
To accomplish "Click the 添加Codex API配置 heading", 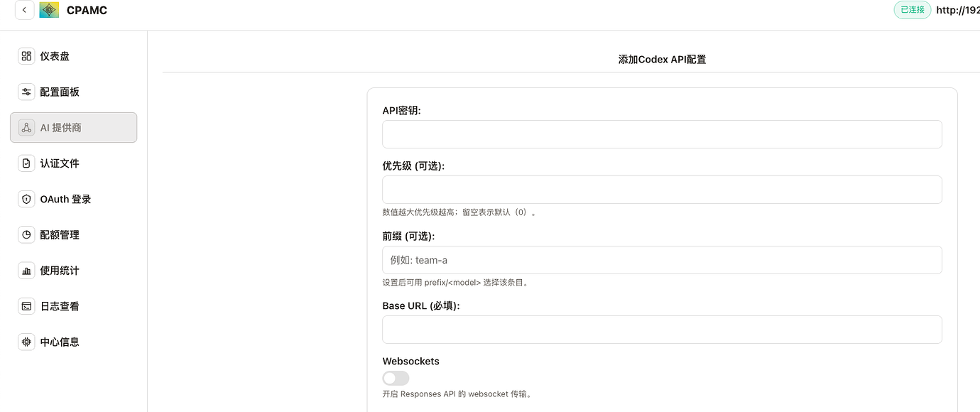I will click(x=662, y=60).
